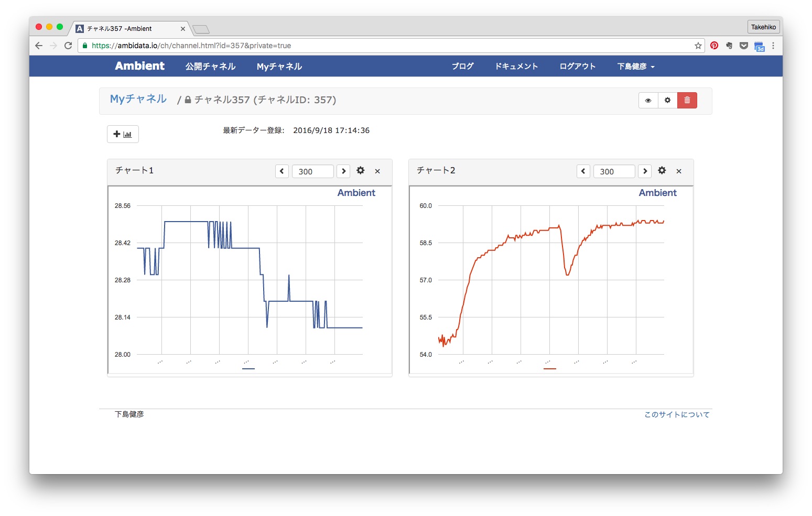The height and width of the screenshot is (516, 812).
Task: Open the ブログ navbar link
Action: pyautogui.click(x=462, y=67)
